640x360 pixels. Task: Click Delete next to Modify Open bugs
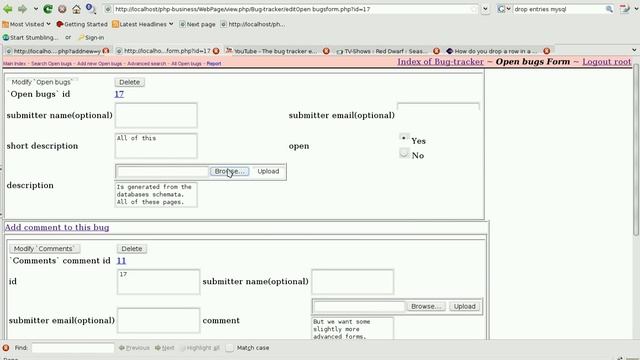point(129,82)
